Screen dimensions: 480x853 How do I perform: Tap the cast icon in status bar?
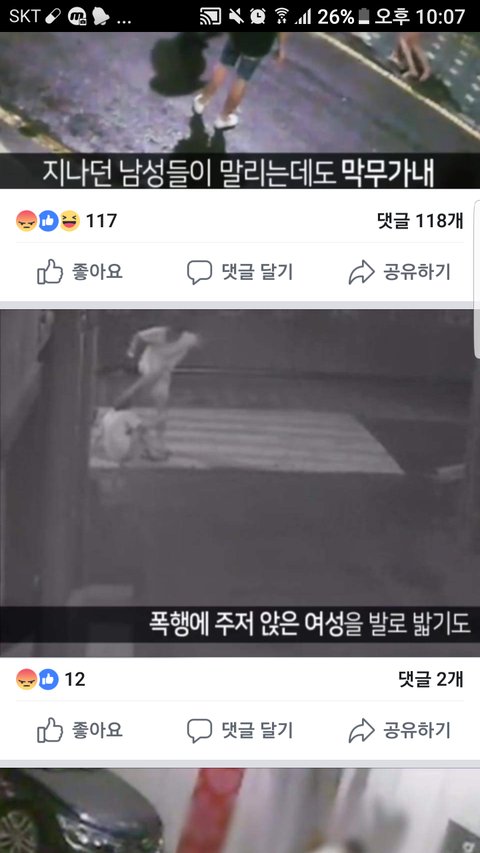click(x=211, y=16)
